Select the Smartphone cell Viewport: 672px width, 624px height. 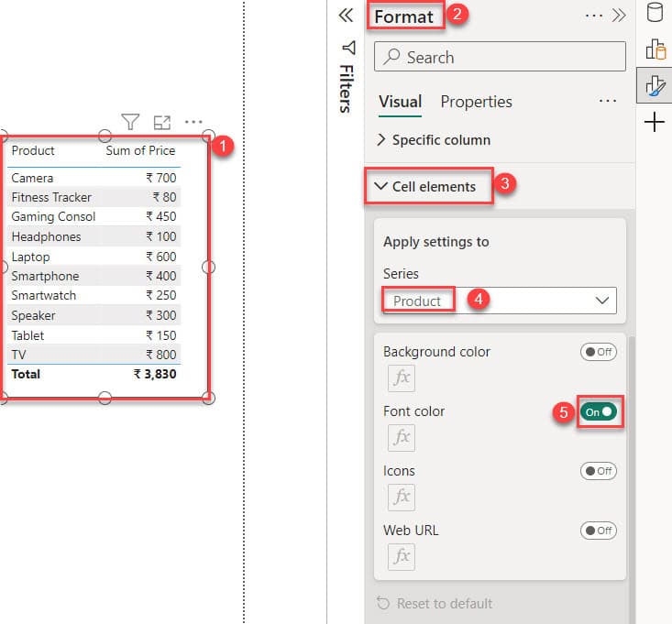[45, 276]
